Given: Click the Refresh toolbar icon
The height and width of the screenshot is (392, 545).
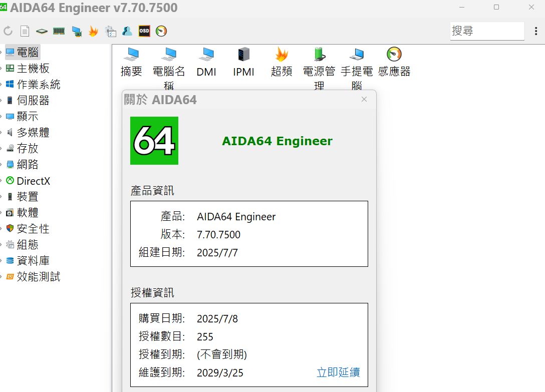Looking at the screenshot, I should point(8,31).
